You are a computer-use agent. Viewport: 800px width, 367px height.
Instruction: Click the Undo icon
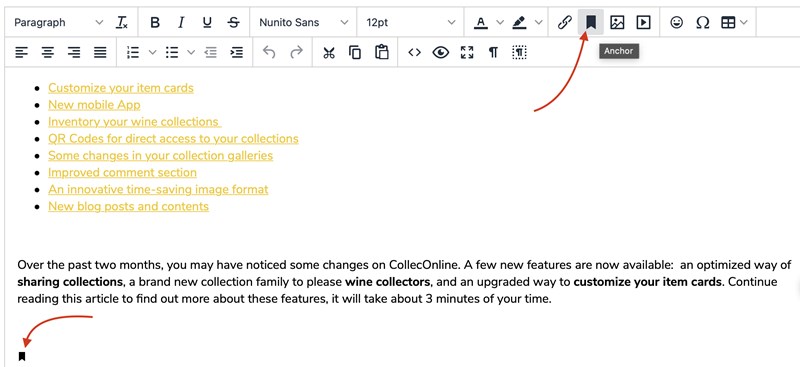(269, 52)
